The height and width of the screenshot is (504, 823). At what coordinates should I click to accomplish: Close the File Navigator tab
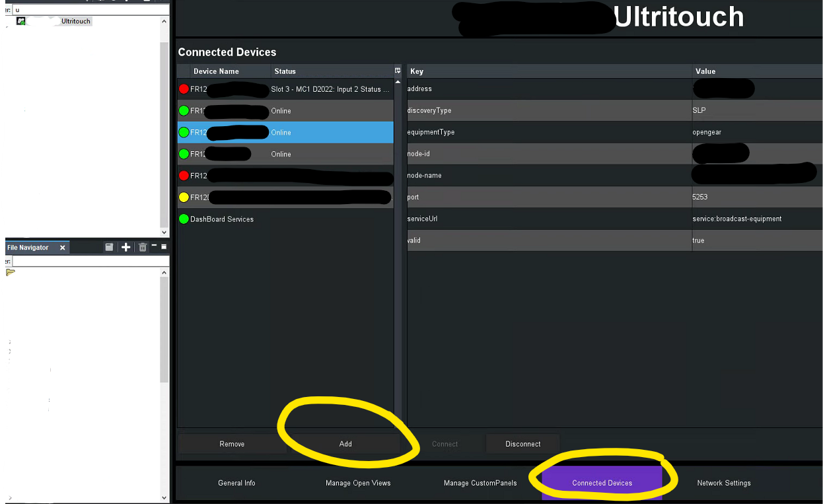[x=63, y=248]
